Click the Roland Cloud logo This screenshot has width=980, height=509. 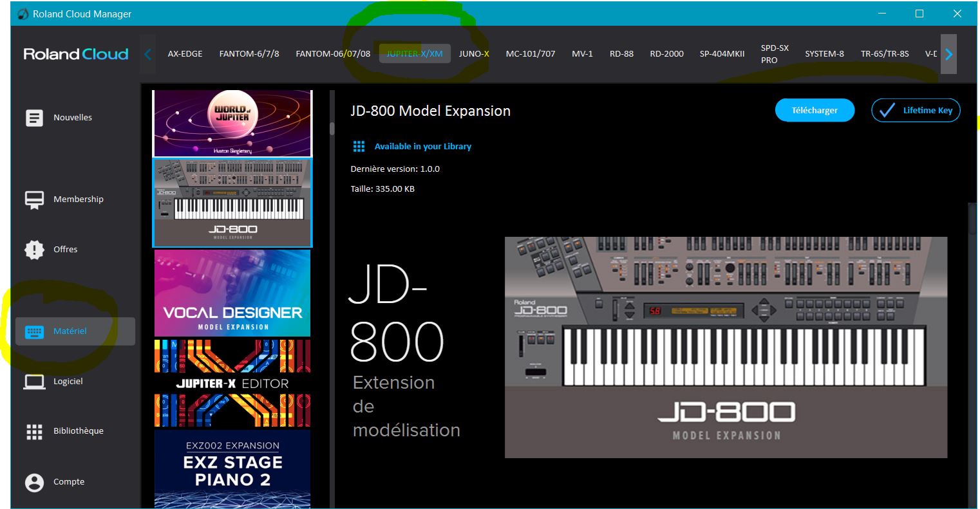coord(76,54)
